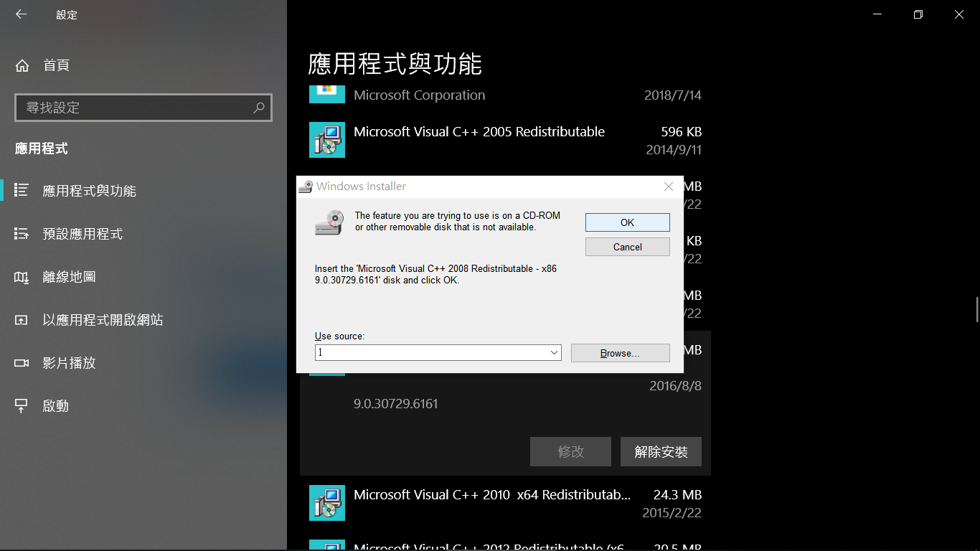Screen dimensions: 980x551
Task: Select the 以應用程式開啟網站 icon
Action: pos(22,320)
